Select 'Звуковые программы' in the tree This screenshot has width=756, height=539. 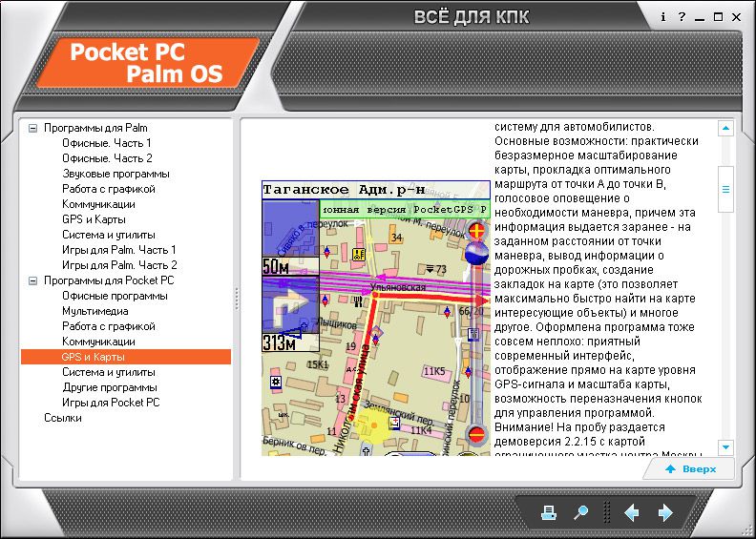[115, 174]
